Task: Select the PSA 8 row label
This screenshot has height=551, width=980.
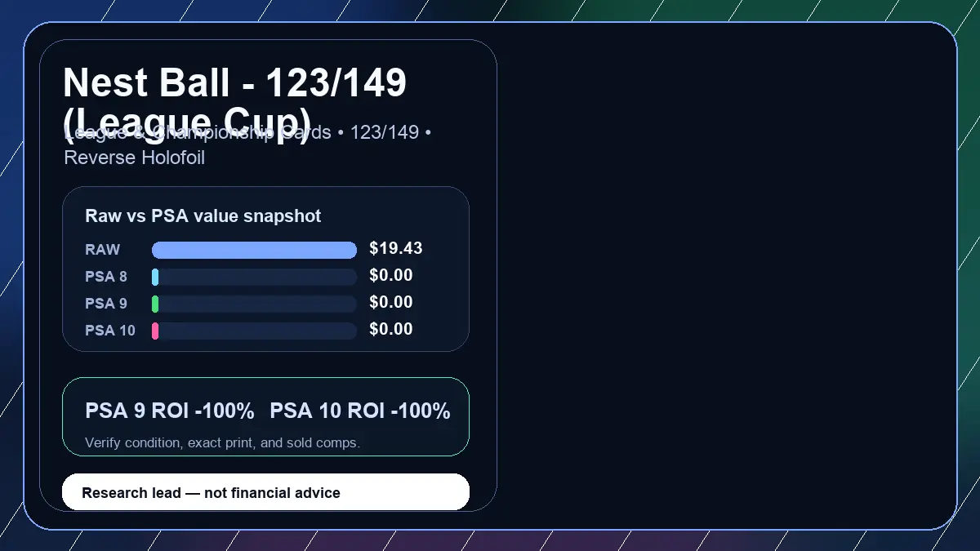Action: tap(106, 277)
